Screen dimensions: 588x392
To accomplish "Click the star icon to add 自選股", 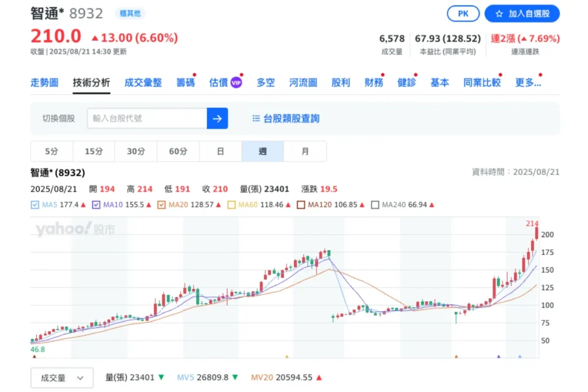I will 499,14.
